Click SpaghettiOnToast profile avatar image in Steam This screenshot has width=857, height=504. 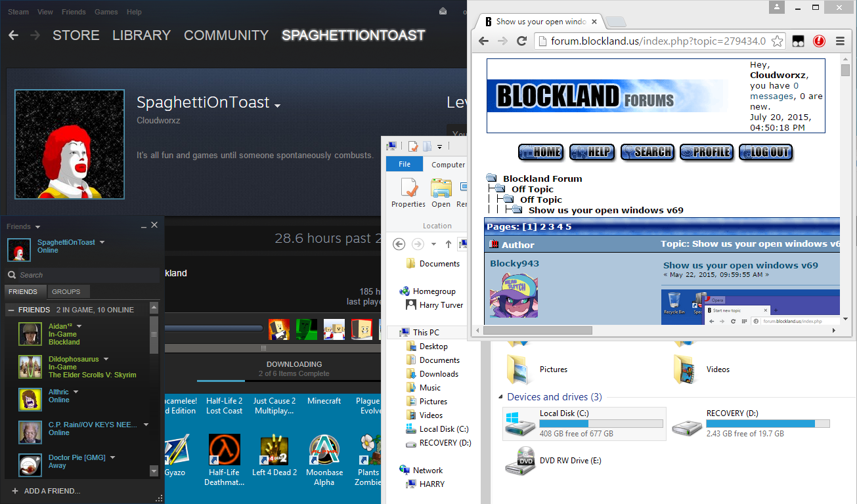tap(70, 144)
